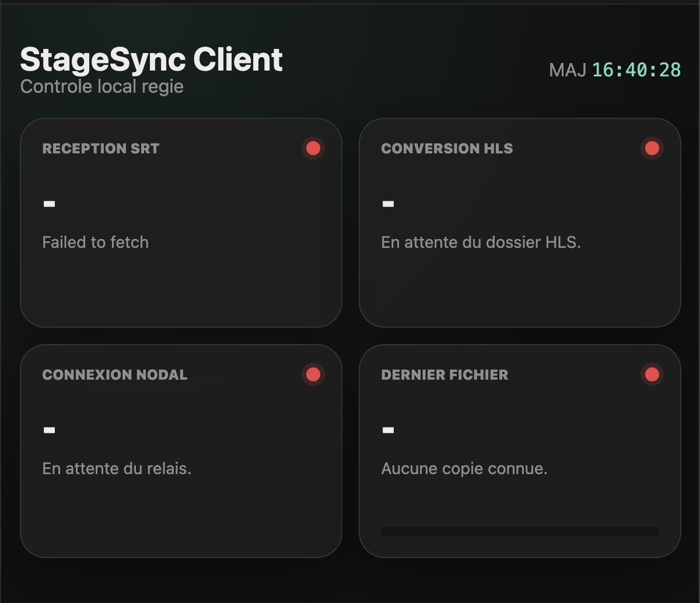Click the En attente du relais text

[117, 468]
